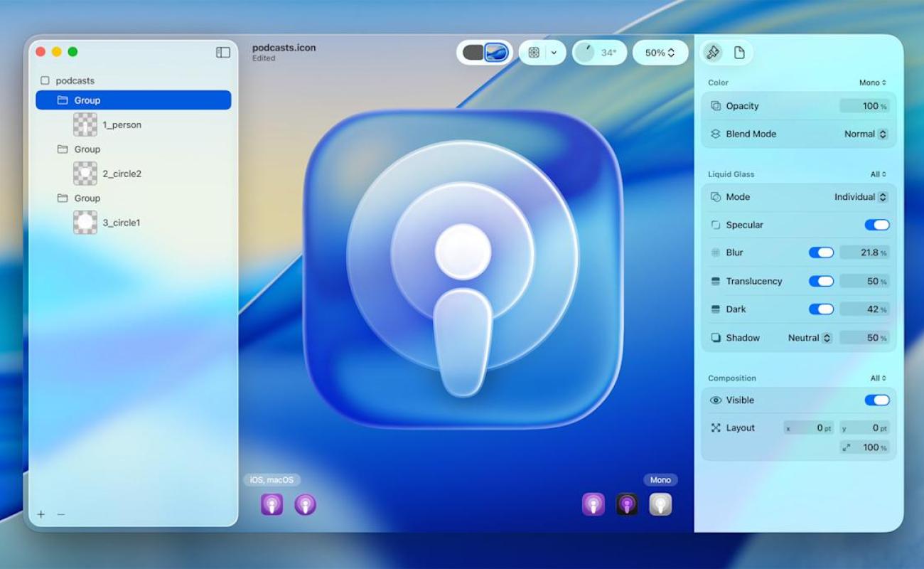This screenshot has height=569, width=924.
Task: Toggle the Visible switch off
Action: click(x=876, y=400)
